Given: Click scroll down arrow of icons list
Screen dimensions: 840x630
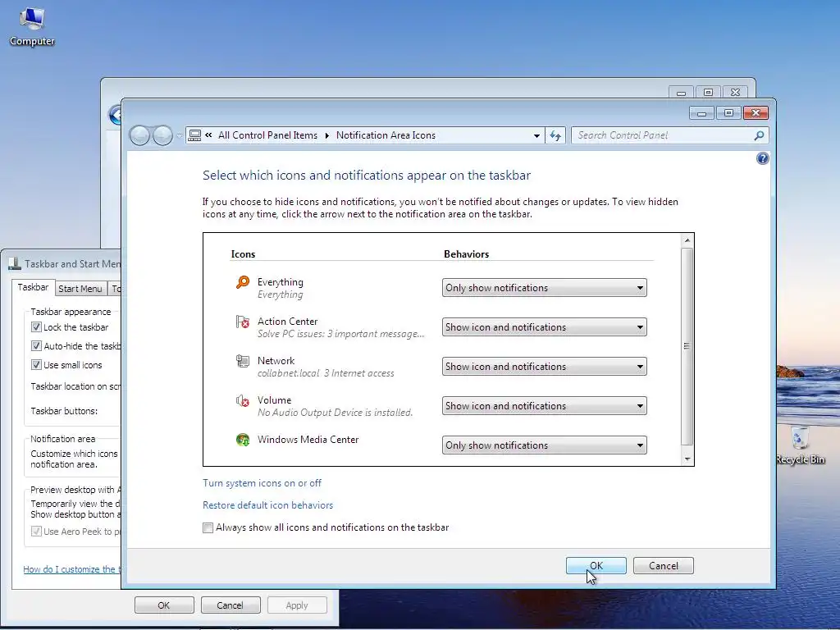Looking at the screenshot, I should (x=687, y=459).
